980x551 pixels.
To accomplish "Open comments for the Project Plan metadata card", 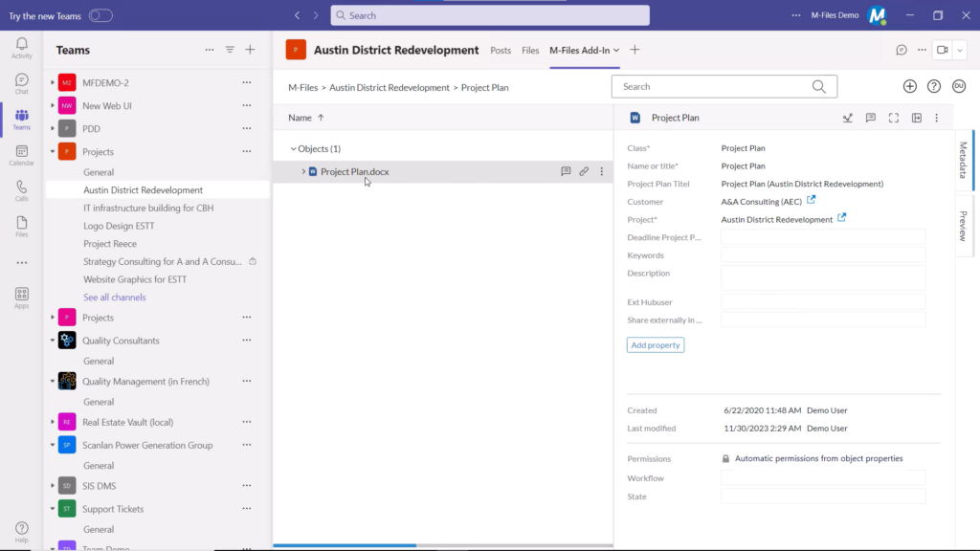I will click(x=870, y=118).
